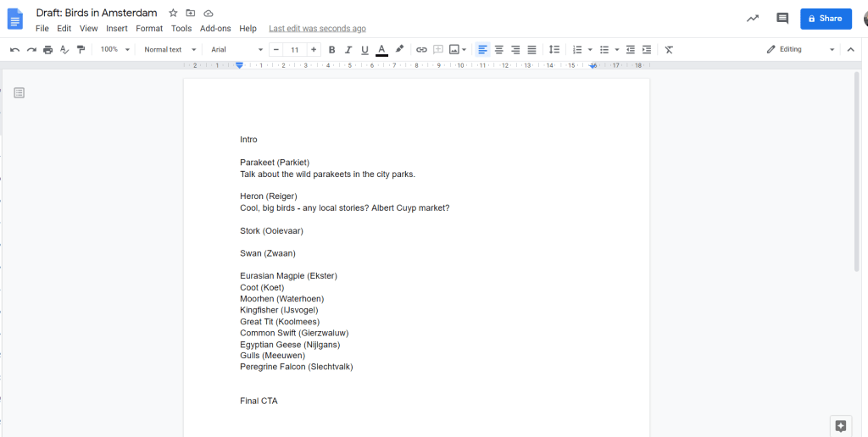Viewport: 868px width, 437px height.
Task: Click the Print icon
Action: point(47,50)
